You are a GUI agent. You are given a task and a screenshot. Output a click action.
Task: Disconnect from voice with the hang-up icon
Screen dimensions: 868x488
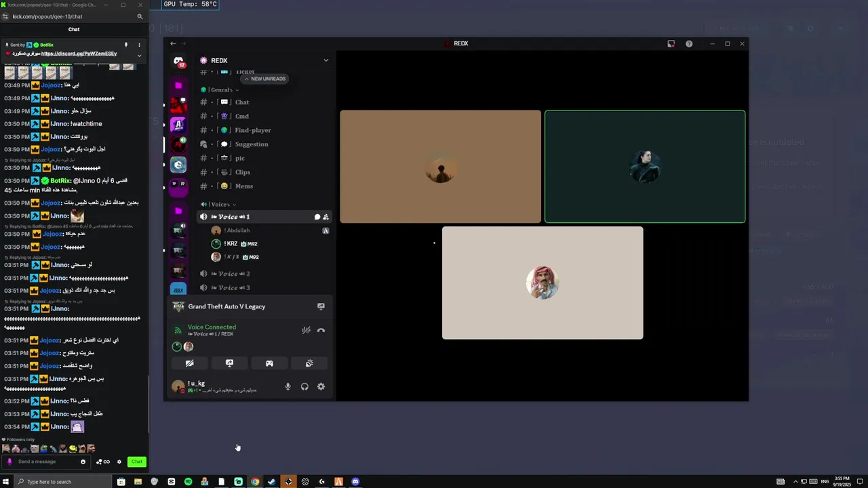(321, 330)
